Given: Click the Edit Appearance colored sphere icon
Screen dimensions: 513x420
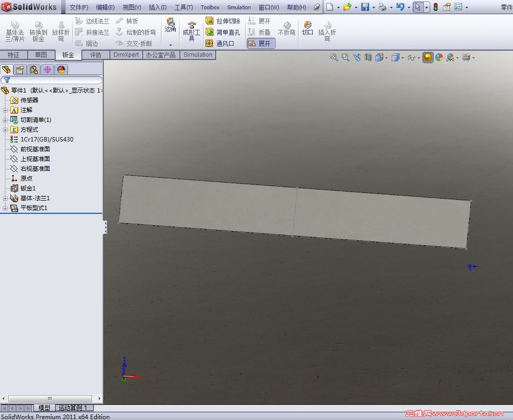Looking at the screenshot, I should 439,58.
